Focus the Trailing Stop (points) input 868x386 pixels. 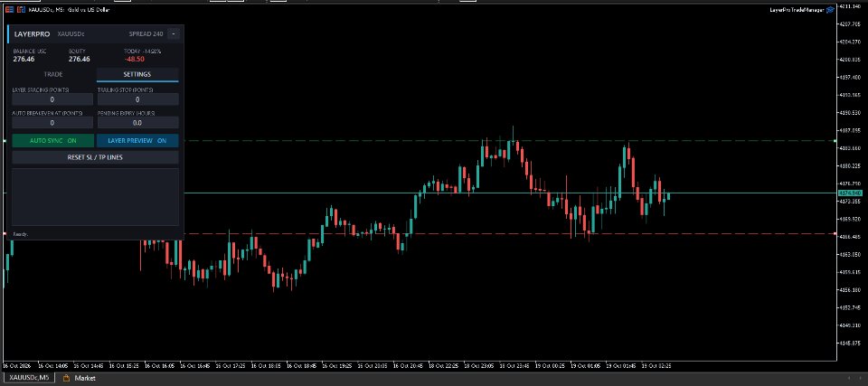[137, 99]
